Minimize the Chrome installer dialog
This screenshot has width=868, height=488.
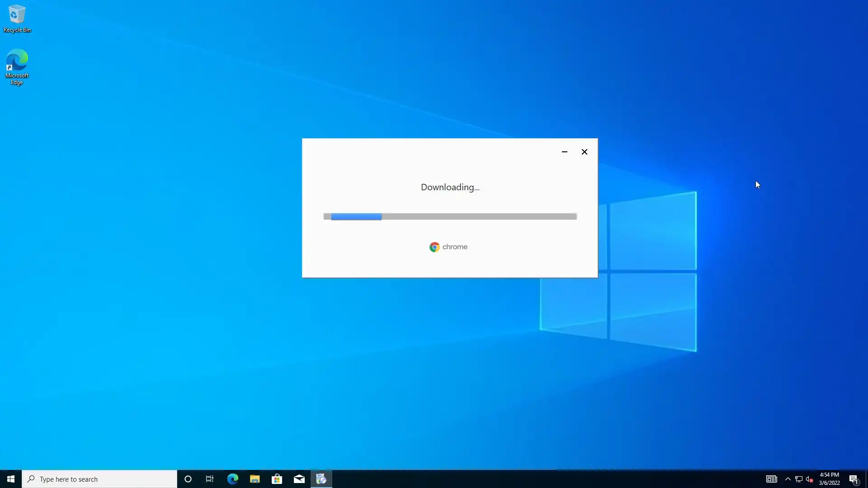click(564, 152)
